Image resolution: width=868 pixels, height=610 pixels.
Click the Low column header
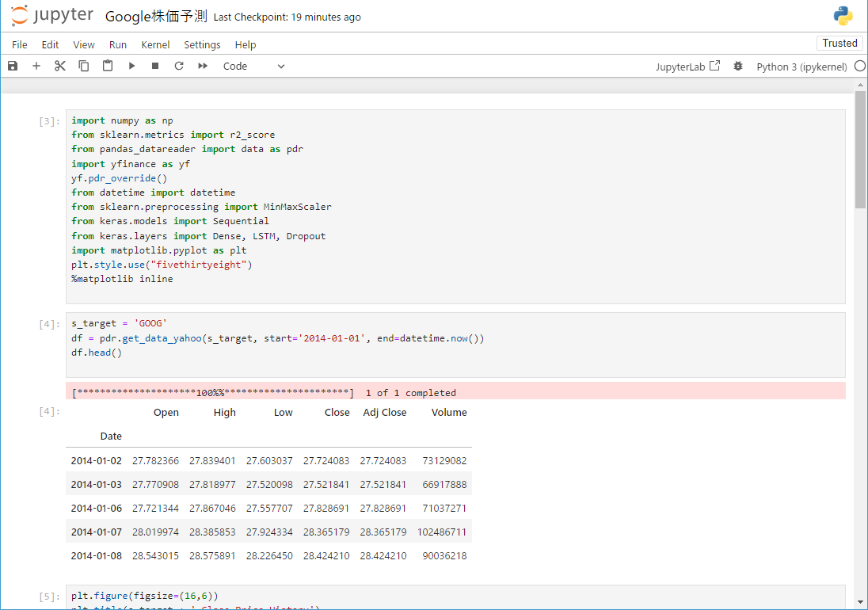tap(284, 413)
